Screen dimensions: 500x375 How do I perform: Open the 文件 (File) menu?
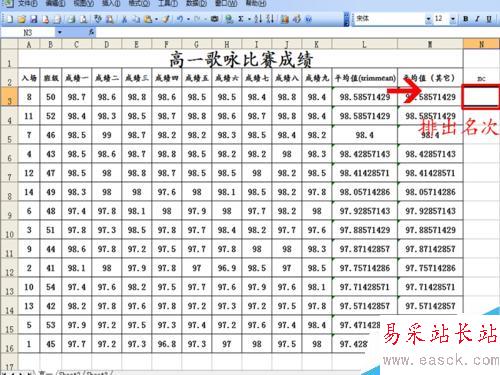[x=27, y=3]
